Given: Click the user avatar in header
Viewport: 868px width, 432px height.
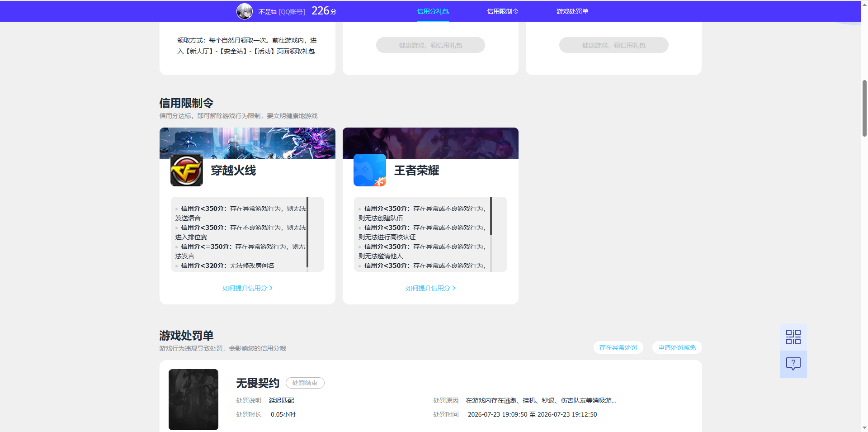Looking at the screenshot, I should (245, 11).
